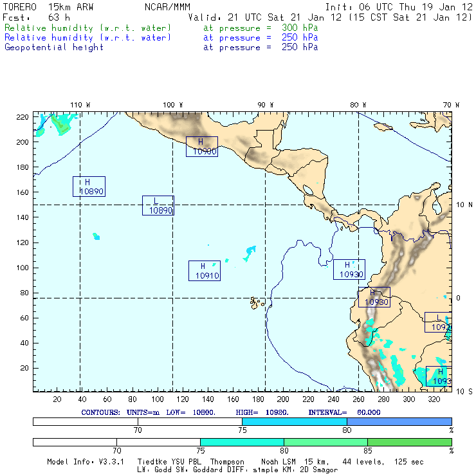Click the '10 S' latitude label
This screenshot has width=476, height=476.
point(464,392)
